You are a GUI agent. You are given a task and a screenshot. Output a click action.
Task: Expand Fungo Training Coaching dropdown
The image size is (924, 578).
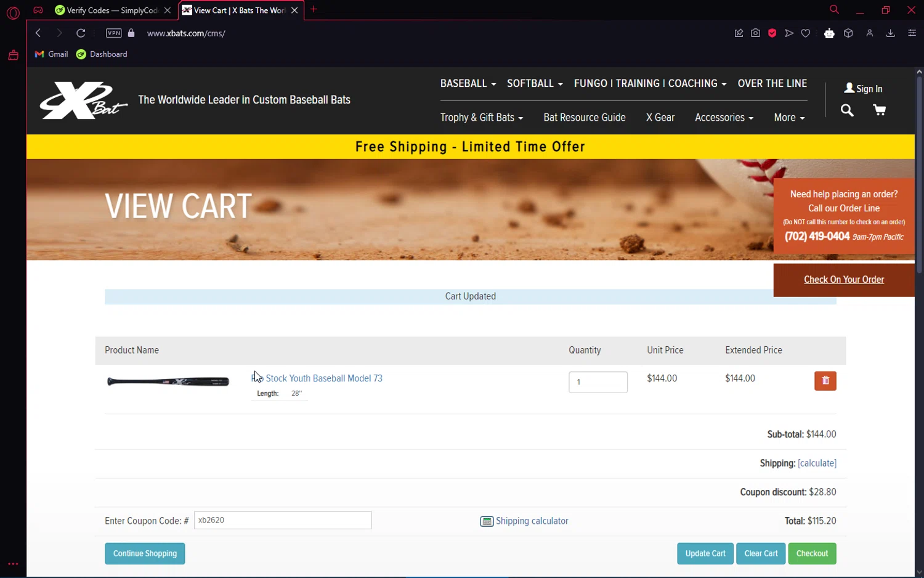(x=650, y=83)
